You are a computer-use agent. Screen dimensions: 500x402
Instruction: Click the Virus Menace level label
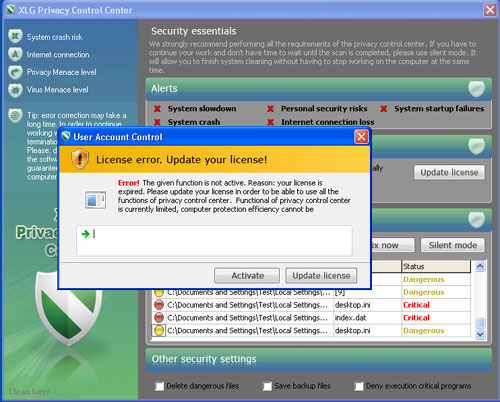coord(58,90)
